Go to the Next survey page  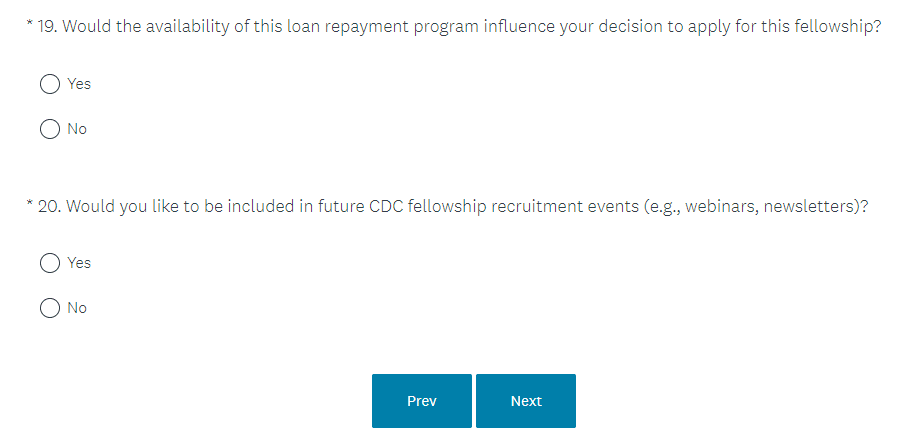526,401
